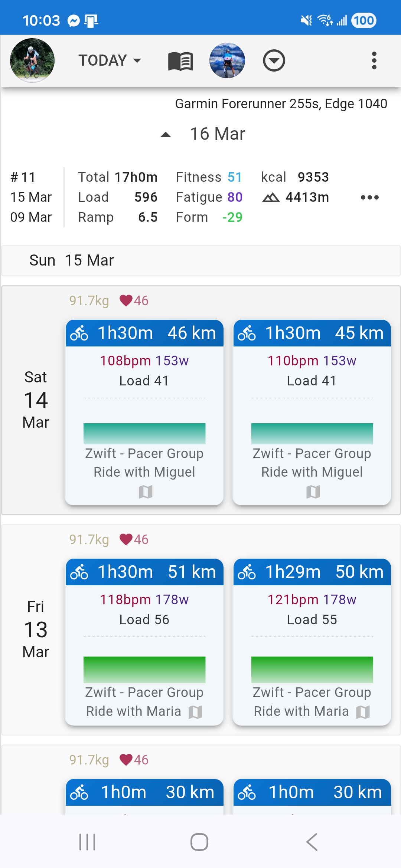This screenshot has height=868, width=401.
Task: Tap the teal intensity bar on 45 km ride
Action: point(312,434)
